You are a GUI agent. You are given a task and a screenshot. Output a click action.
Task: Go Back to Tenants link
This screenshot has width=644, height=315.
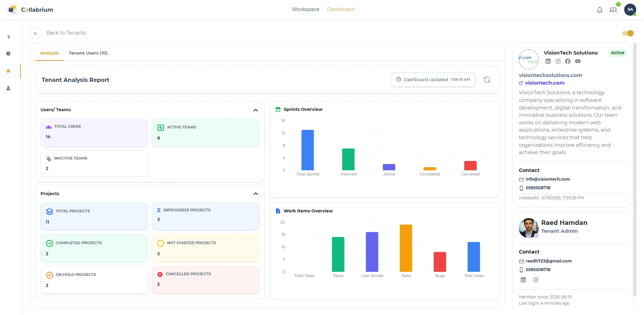pos(66,33)
